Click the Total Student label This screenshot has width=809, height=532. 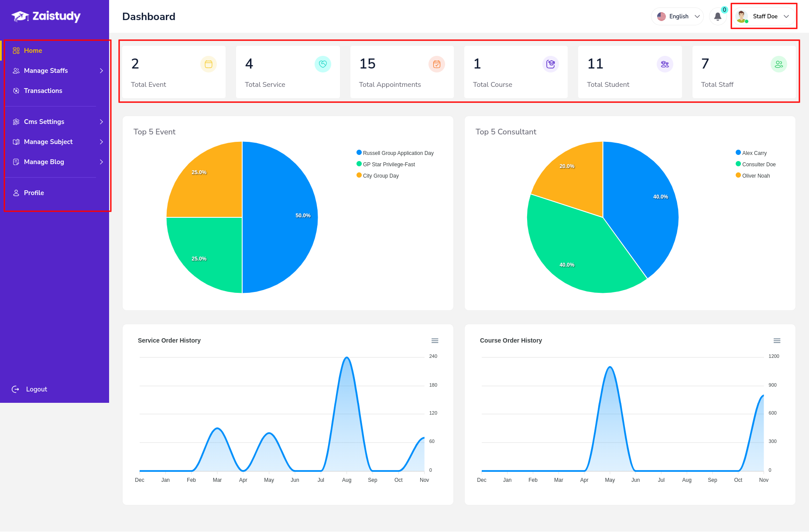click(608, 85)
